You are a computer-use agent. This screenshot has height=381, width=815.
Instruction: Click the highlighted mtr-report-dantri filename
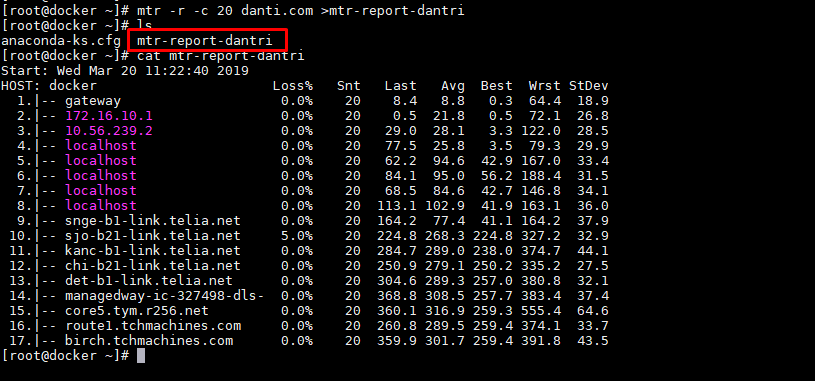pyautogui.click(x=205, y=41)
